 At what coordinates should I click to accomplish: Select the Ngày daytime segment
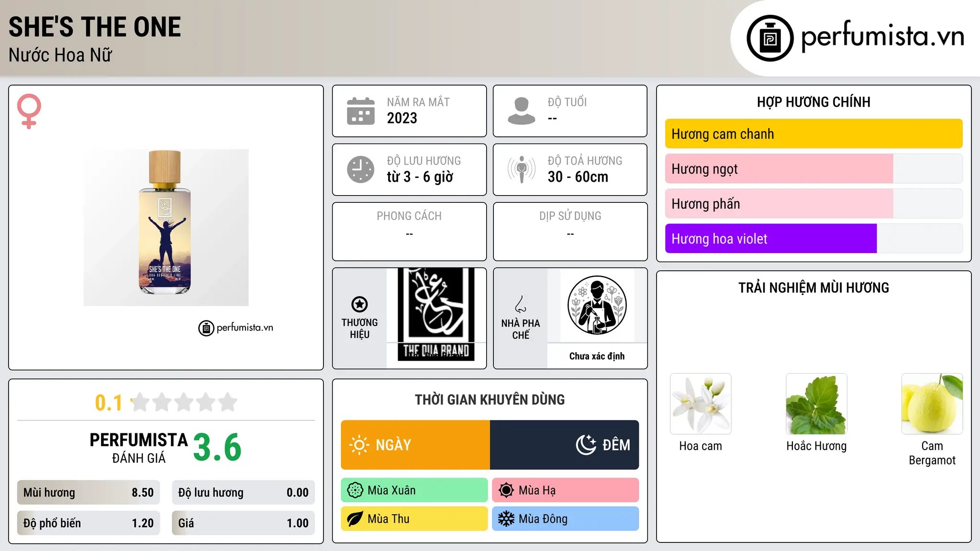[x=415, y=445]
